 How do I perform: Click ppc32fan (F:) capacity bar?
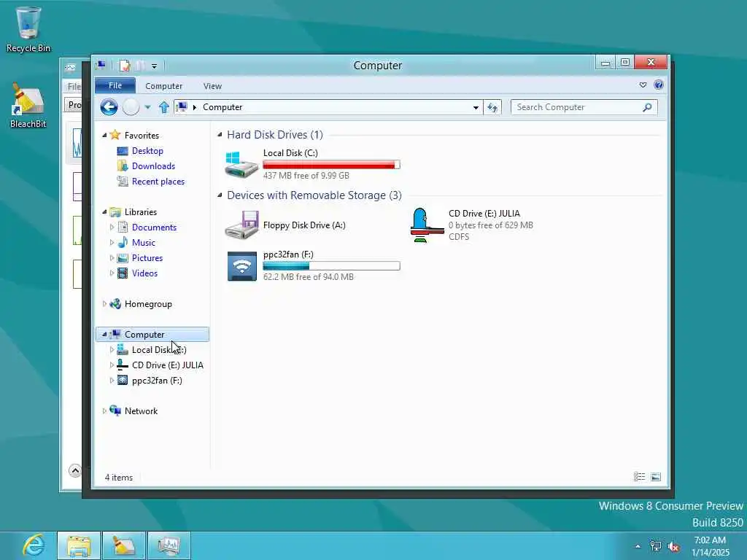click(x=331, y=265)
